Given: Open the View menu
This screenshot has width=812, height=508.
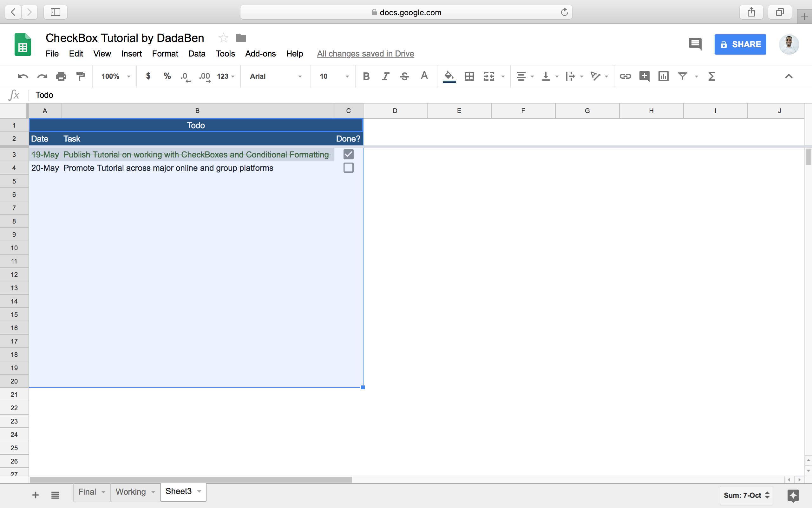Looking at the screenshot, I should tap(102, 54).
